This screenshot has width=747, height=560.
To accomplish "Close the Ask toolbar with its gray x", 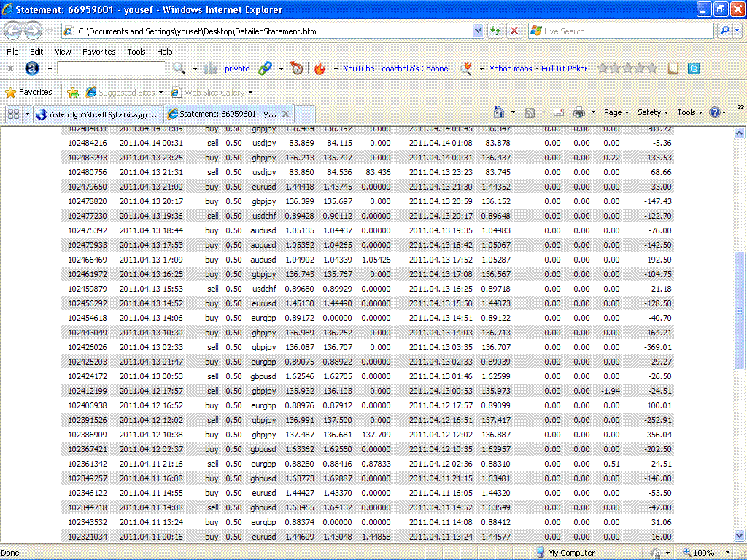I will pyautogui.click(x=10, y=69).
